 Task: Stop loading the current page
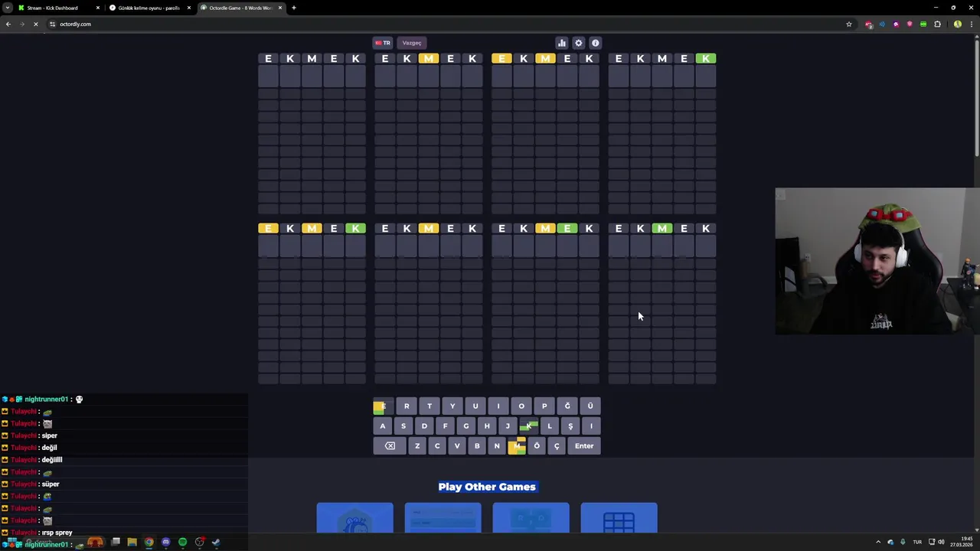point(35,24)
